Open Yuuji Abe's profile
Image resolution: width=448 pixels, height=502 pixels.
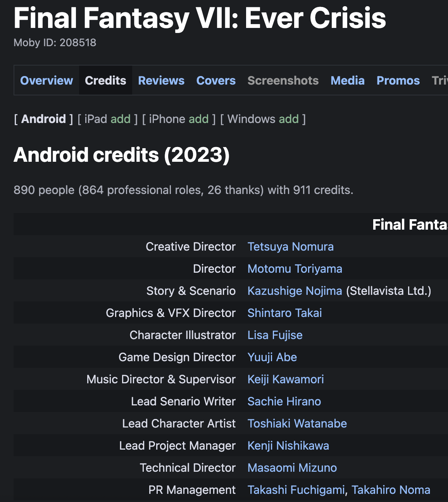coord(272,357)
